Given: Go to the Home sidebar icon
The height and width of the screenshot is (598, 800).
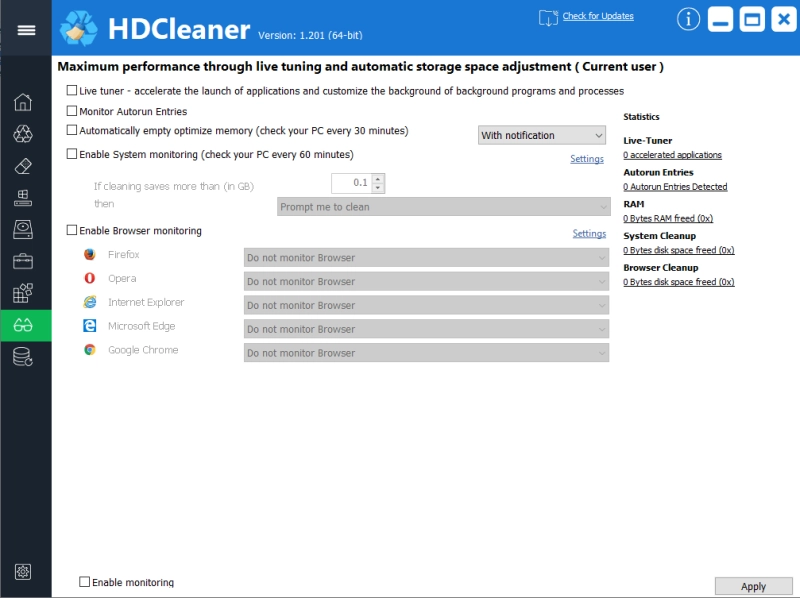Looking at the screenshot, I should [23, 102].
